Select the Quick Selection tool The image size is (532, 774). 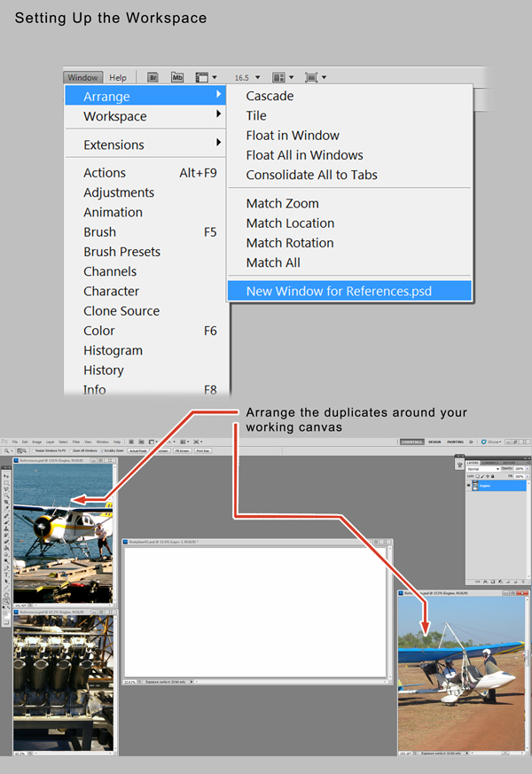(6, 496)
